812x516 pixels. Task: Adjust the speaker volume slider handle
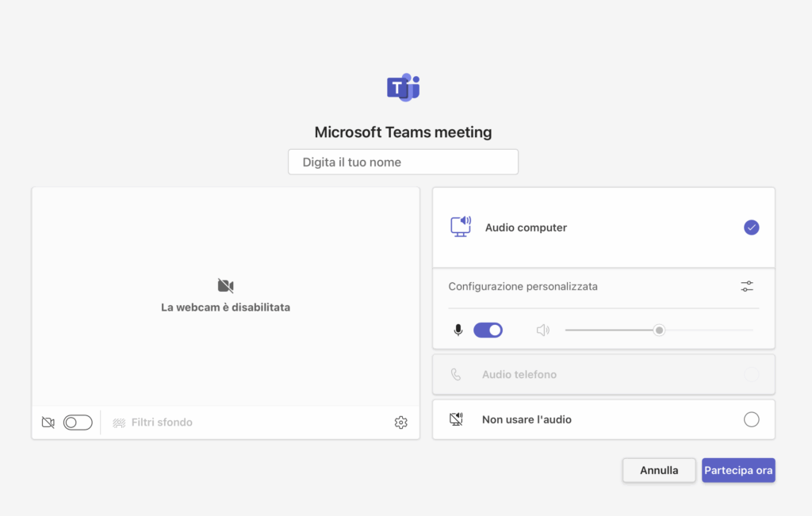click(x=659, y=331)
